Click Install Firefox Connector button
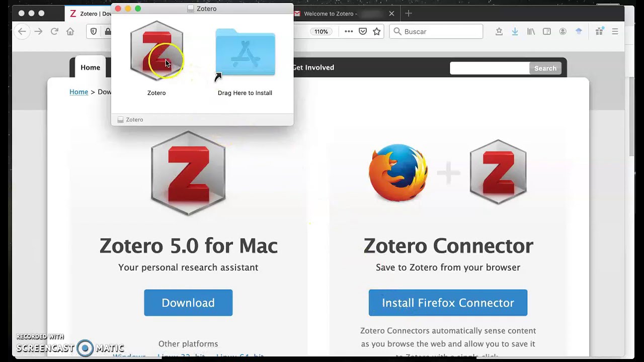This screenshot has height=362, width=644. (x=448, y=303)
